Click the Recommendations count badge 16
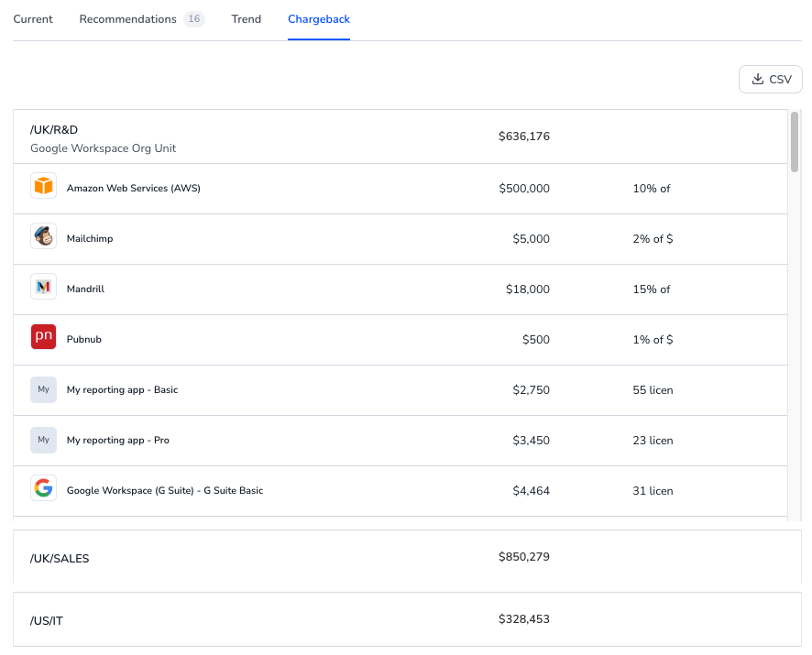 194,19
